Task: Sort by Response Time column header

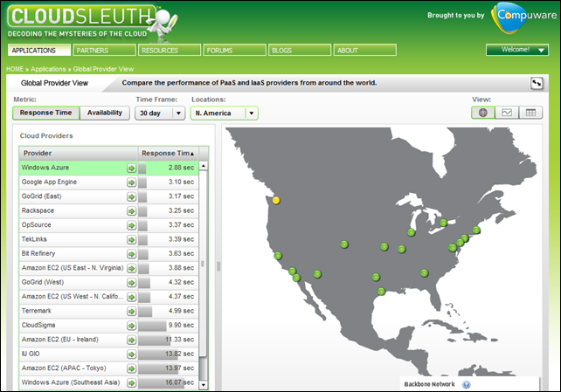Action: pos(168,154)
